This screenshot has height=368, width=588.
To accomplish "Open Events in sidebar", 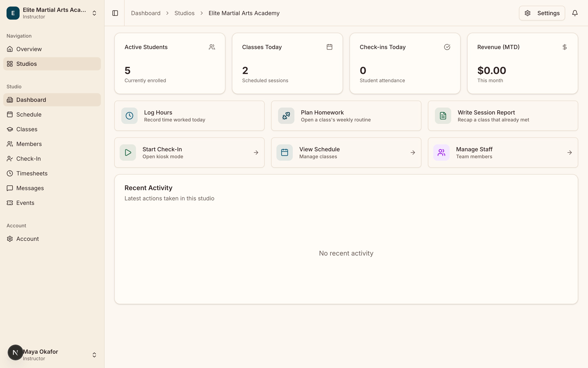I will coord(52,203).
